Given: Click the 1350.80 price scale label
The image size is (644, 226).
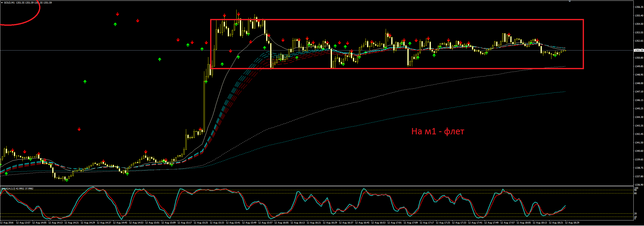Looking at the screenshot, I should click(639, 58).
